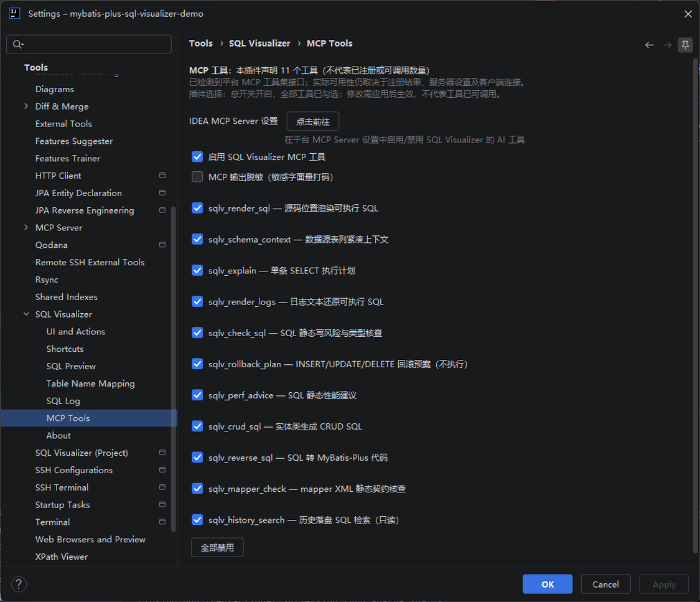Viewport: 700px width, 602px height.
Task: Click the 点击前往 button
Action: (313, 121)
